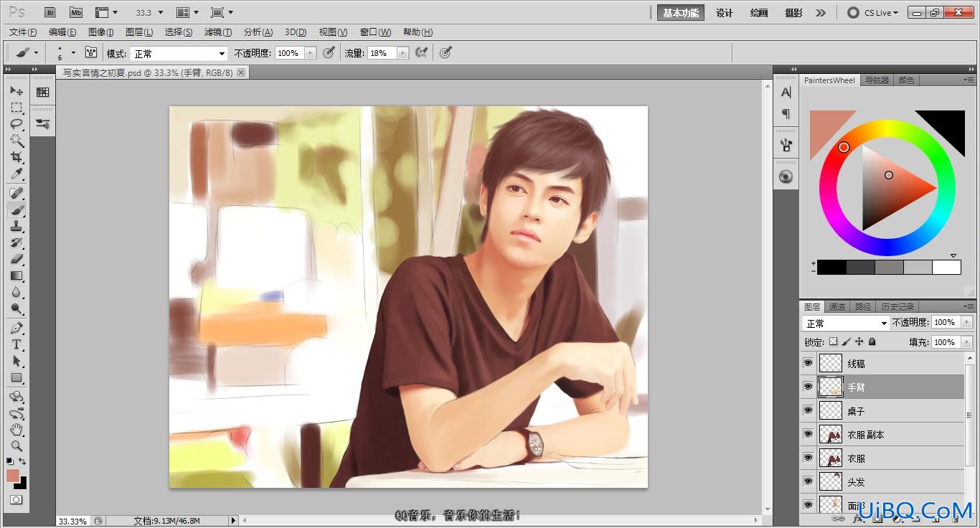Select the Horizontal Type tool
Image resolution: width=980 pixels, height=528 pixels.
[x=17, y=344]
